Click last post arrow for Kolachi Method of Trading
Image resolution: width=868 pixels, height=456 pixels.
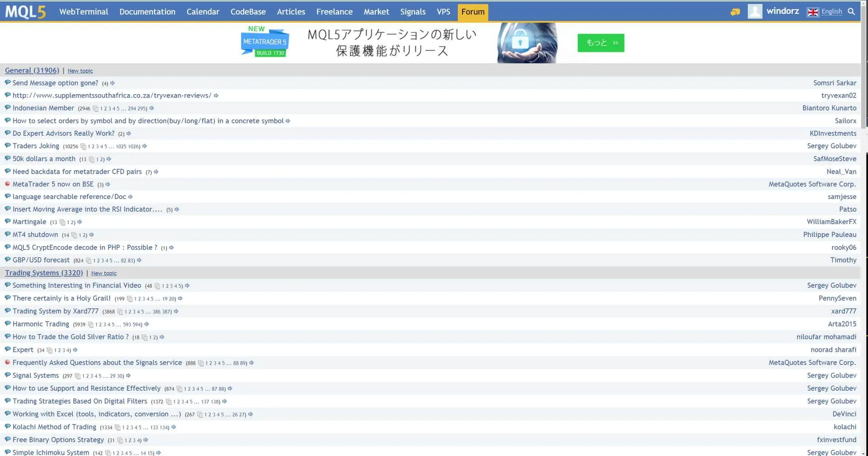pyautogui.click(x=174, y=427)
